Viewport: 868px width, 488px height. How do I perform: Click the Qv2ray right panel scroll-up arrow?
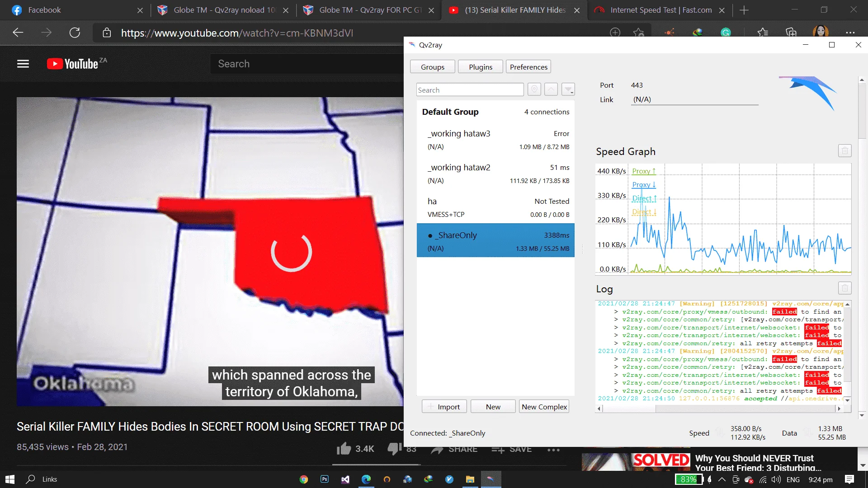click(x=862, y=80)
